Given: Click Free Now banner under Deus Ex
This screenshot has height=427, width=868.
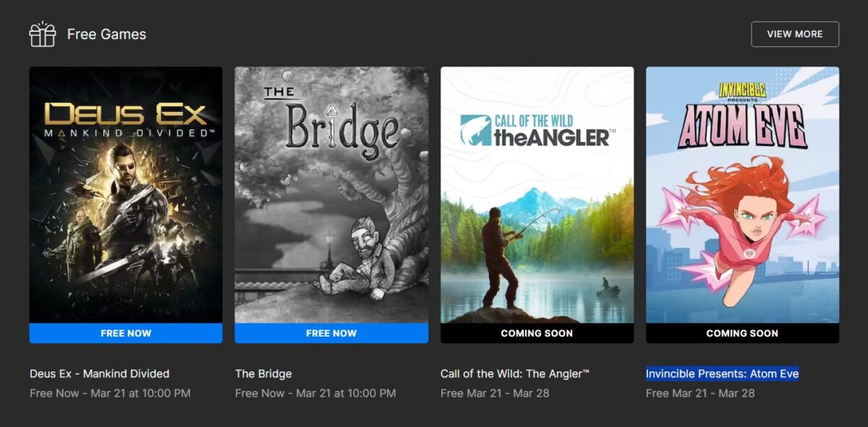Looking at the screenshot, I should coord(126,333).
